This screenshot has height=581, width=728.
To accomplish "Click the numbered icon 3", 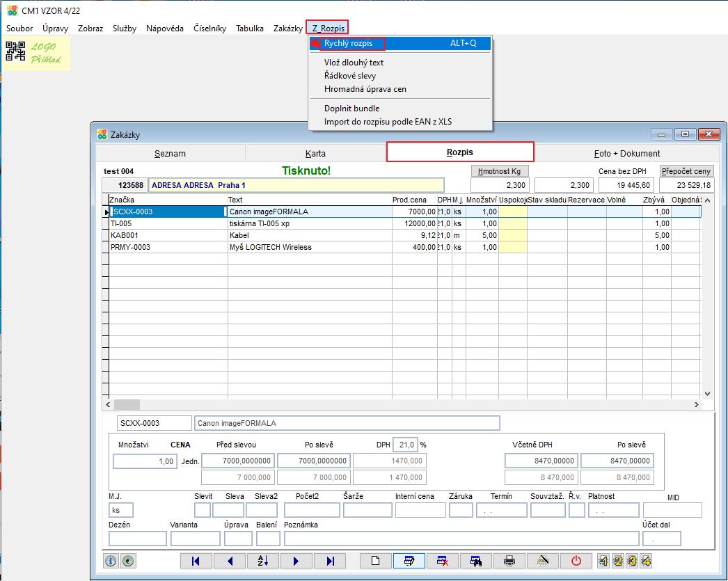I will click(x=632, y=561).
